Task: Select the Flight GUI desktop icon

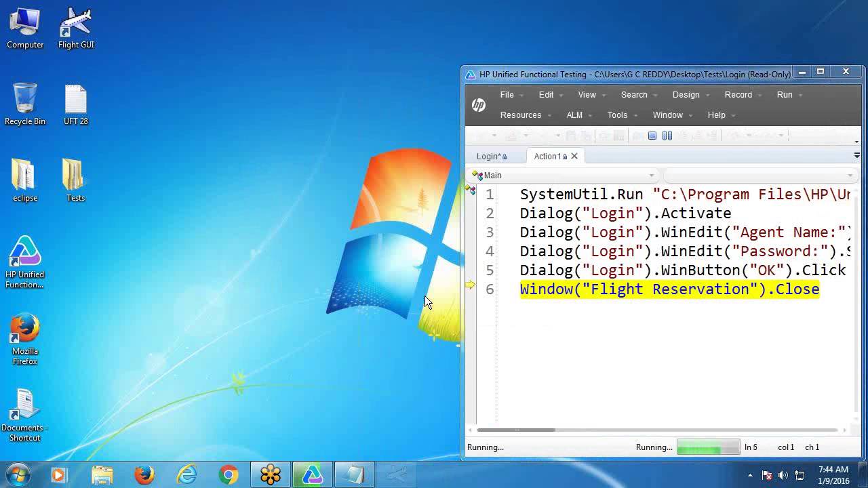Action: click(76, 28)
